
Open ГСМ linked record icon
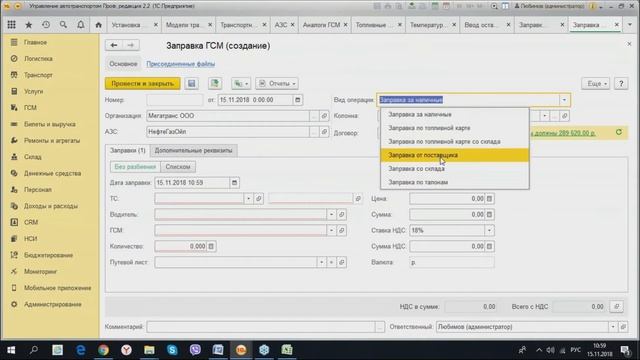(x=342, y=231)
